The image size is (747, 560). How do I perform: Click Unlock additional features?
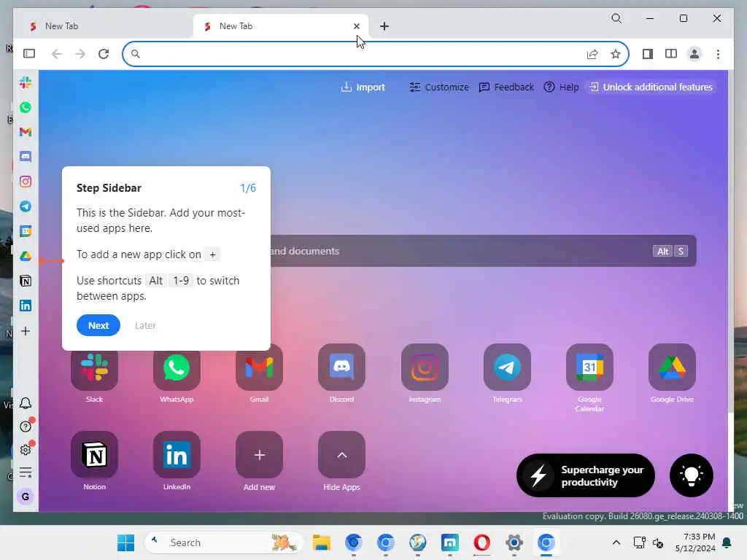(x=651, y=87)
